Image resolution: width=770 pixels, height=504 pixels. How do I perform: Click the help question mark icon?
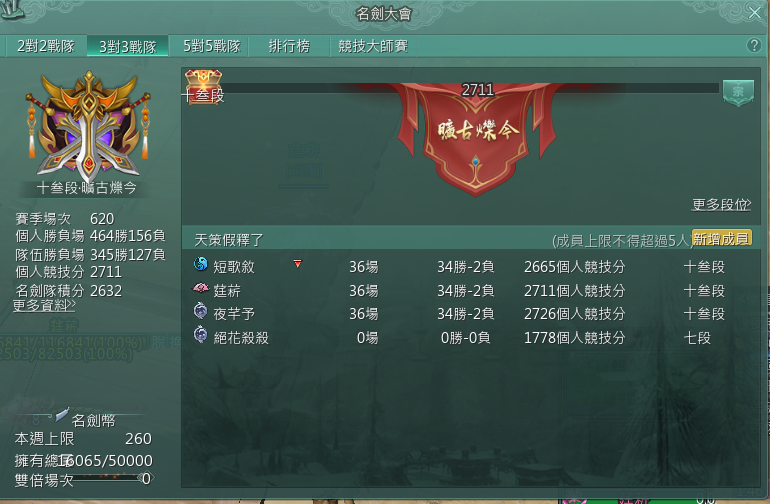pos(753,46)
